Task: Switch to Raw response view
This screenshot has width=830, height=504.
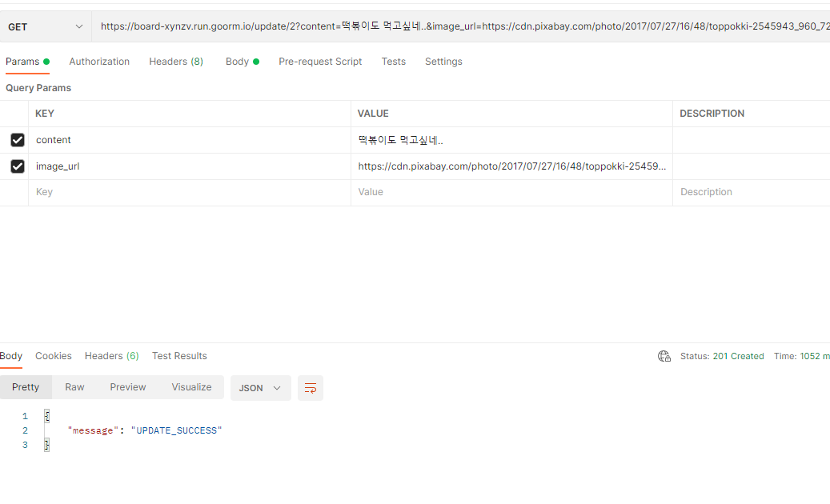Action: click(x=74, y=387)
